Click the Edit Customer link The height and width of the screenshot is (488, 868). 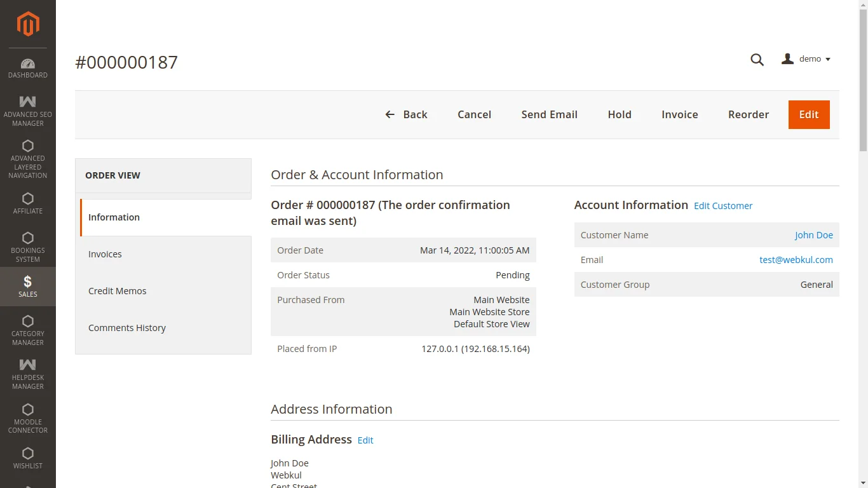[723, 206]
